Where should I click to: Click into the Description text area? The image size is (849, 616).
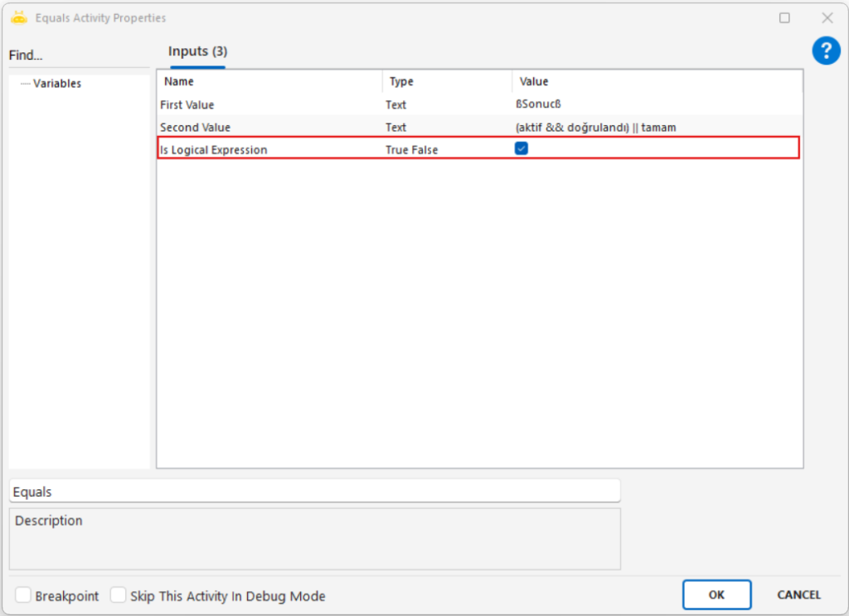(314, 539)
